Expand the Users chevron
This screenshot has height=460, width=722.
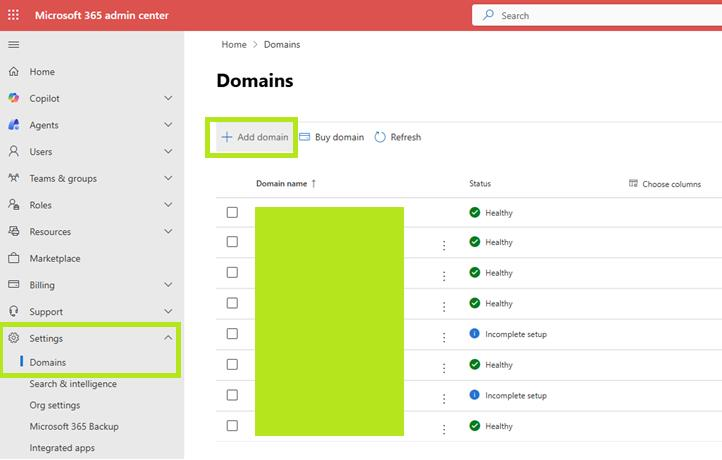169,151
